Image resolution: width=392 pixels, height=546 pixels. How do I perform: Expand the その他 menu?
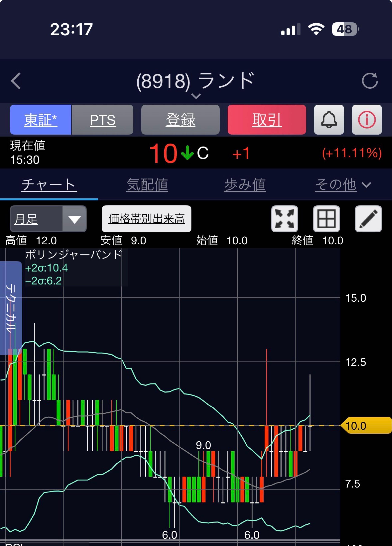(343, 185)
